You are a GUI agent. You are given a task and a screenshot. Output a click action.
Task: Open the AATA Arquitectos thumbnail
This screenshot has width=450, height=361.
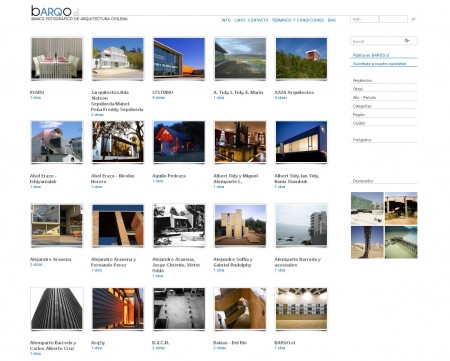coord(301,59)
